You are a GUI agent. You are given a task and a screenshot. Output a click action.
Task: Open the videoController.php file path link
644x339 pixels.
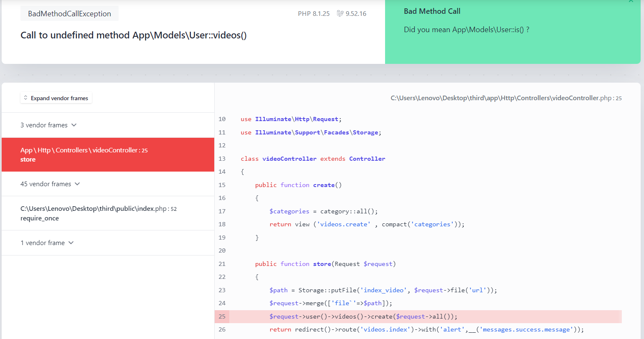tap(506, 98)
